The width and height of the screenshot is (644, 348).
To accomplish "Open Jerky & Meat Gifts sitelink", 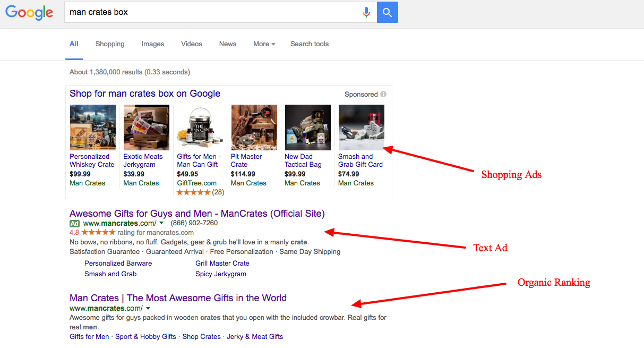I will pos(255,337).
